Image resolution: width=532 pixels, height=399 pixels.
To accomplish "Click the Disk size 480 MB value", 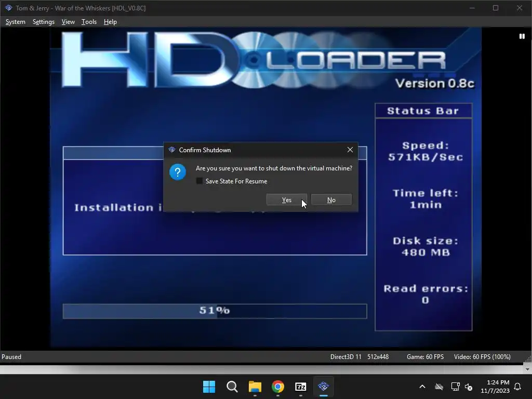I will (425, 252).
